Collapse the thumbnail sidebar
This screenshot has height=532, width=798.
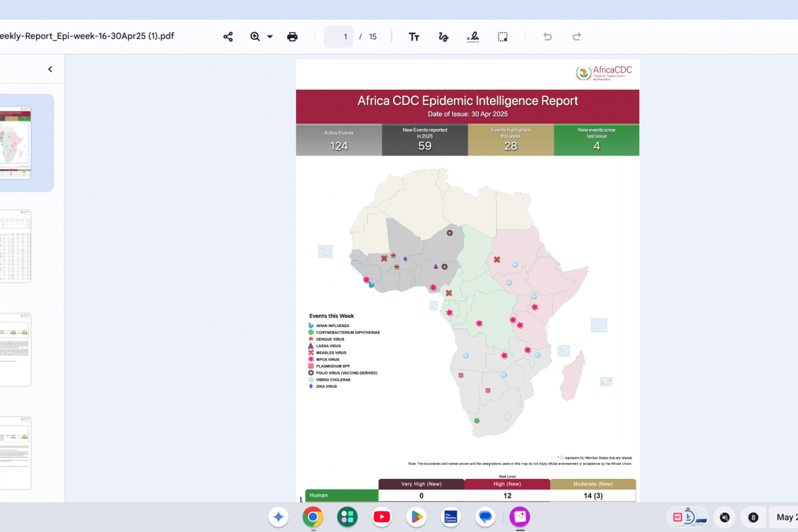50,69
